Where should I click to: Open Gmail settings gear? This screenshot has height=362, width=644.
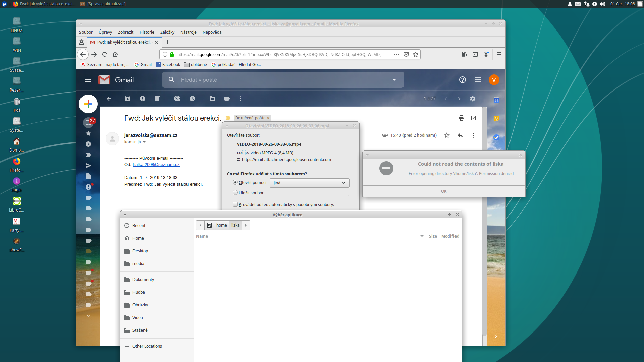click(x=473, y=99)
